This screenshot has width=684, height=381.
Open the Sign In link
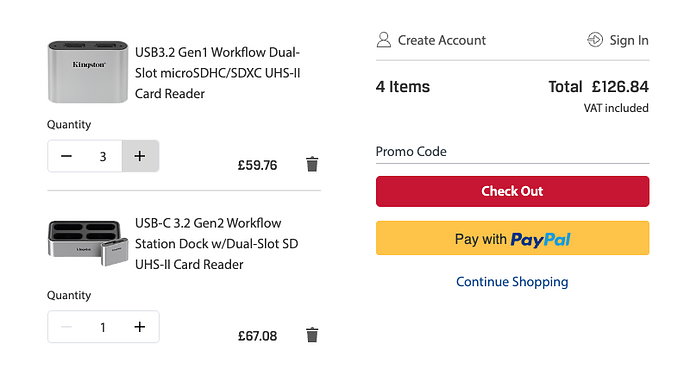click(x=629, y=40)
